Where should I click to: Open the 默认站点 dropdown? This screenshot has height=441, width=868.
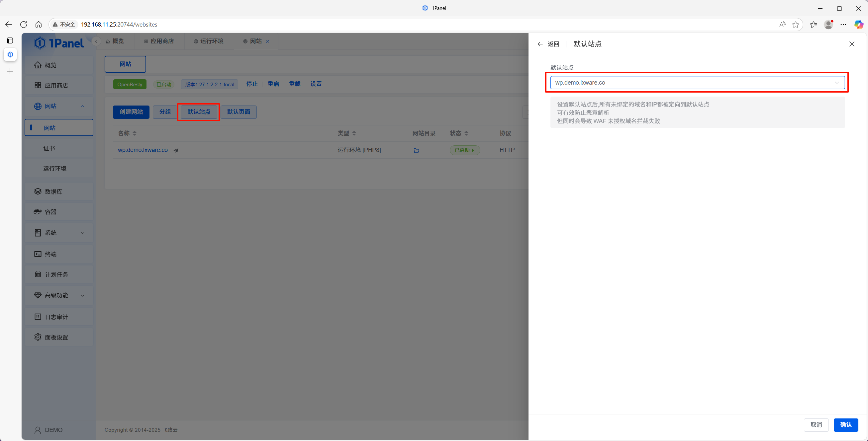click(x=698, y=83)
